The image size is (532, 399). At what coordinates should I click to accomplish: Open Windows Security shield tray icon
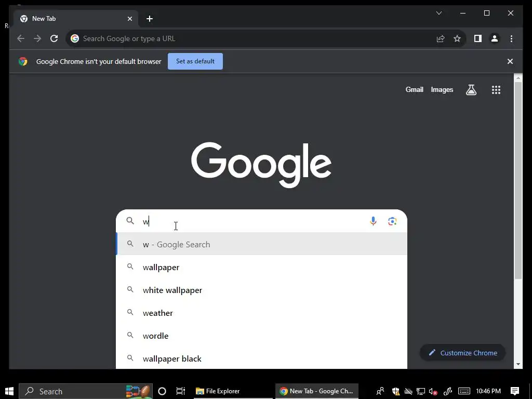(395, 391)
